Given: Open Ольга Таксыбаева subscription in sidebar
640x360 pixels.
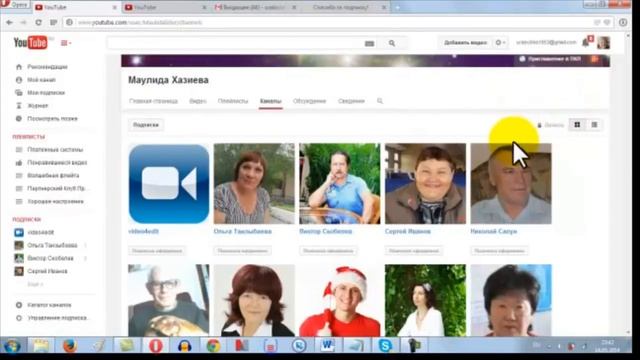Looking at the screenshot, I should coord(52,245).
